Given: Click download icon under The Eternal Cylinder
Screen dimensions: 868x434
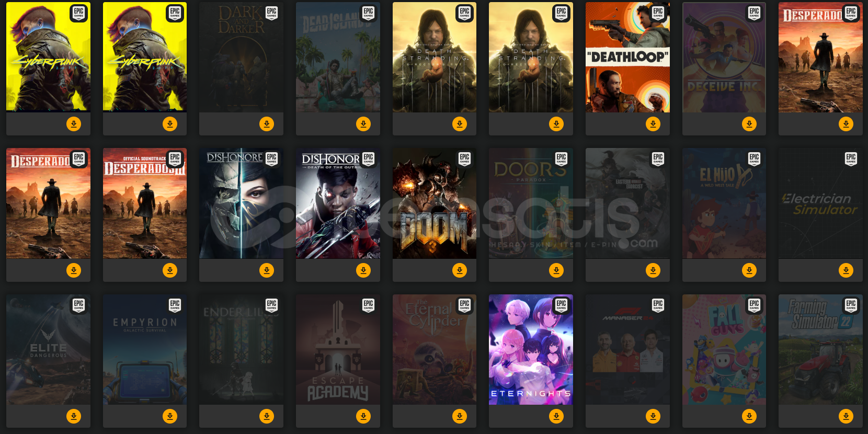Looking at the screenshot, I should [460, 416].
